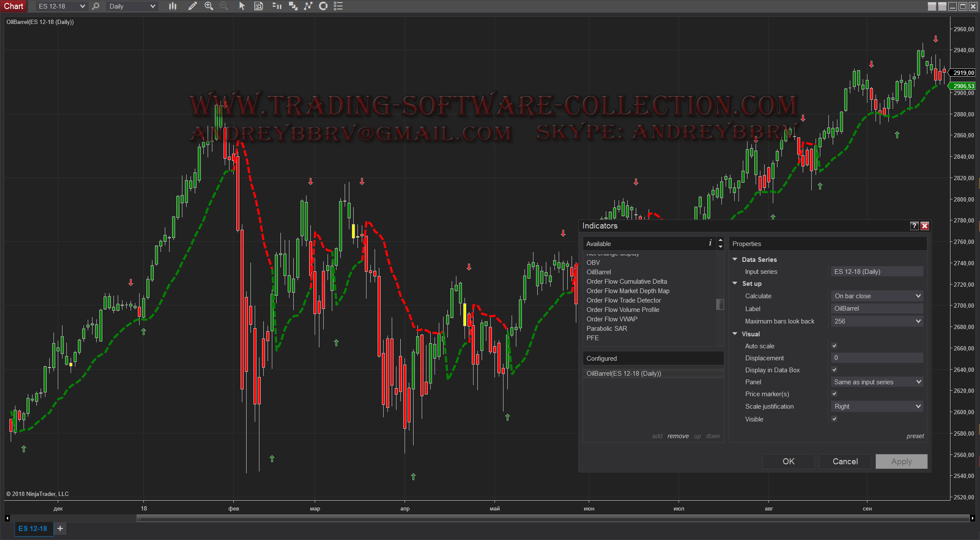Click the bar style candlestick icon
This screenshot has height=540, width=980.
point(173,6)
